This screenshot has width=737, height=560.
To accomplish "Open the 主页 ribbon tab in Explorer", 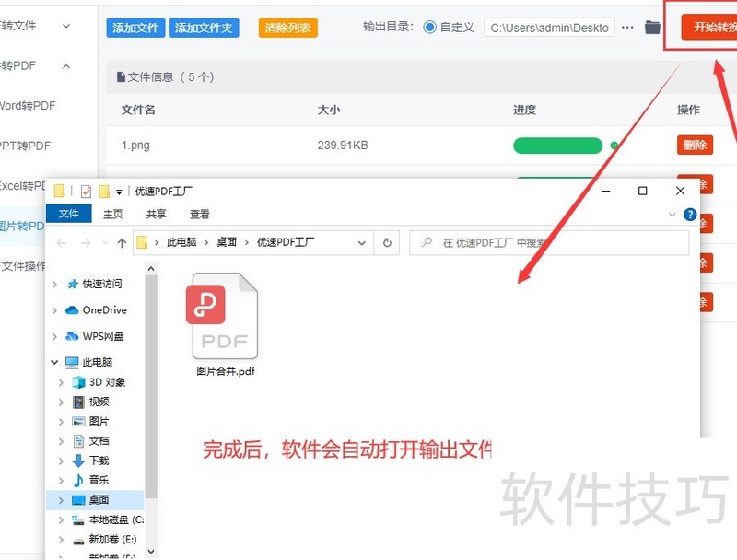I will [x=112, y=215].
